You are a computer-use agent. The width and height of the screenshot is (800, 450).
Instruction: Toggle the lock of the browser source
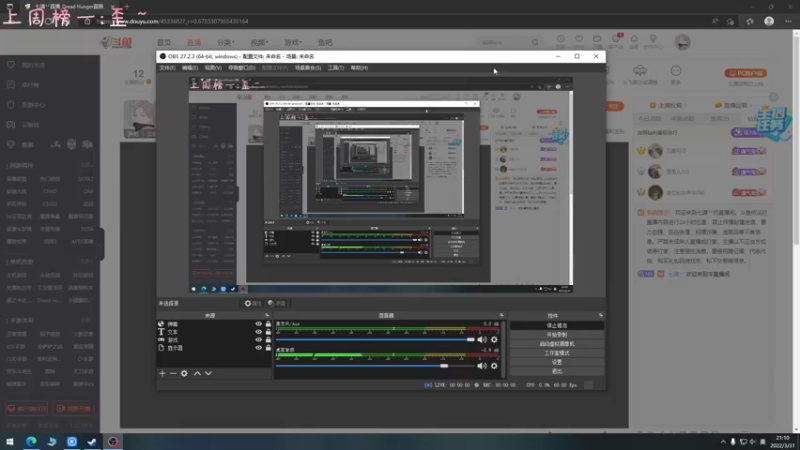pos(268,324)
